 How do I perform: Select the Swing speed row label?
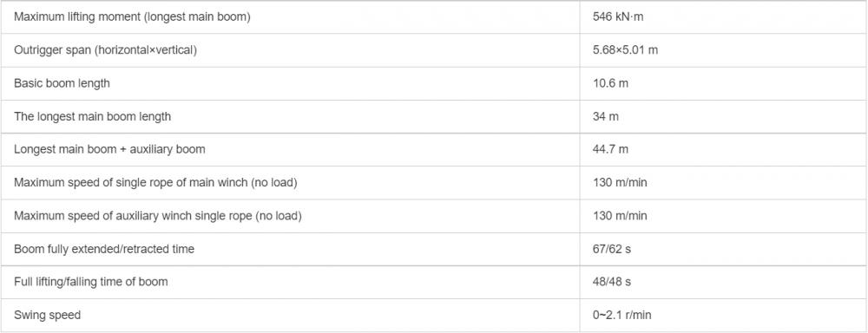[x=47, y=316]
